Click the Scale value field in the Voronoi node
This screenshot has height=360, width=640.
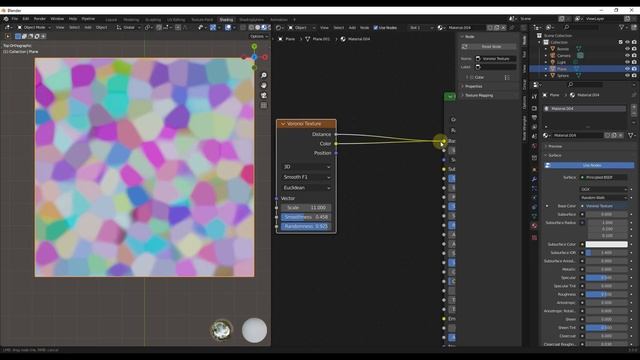(x=306, y=208)
